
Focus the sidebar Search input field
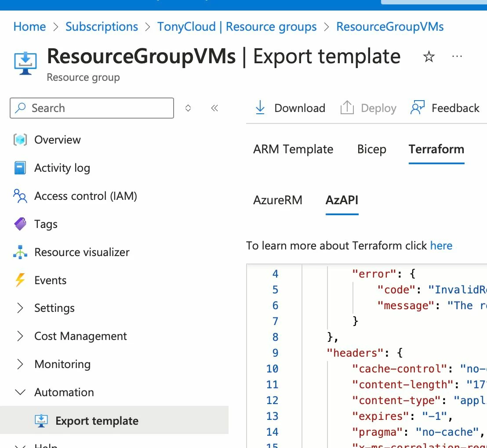92,108
